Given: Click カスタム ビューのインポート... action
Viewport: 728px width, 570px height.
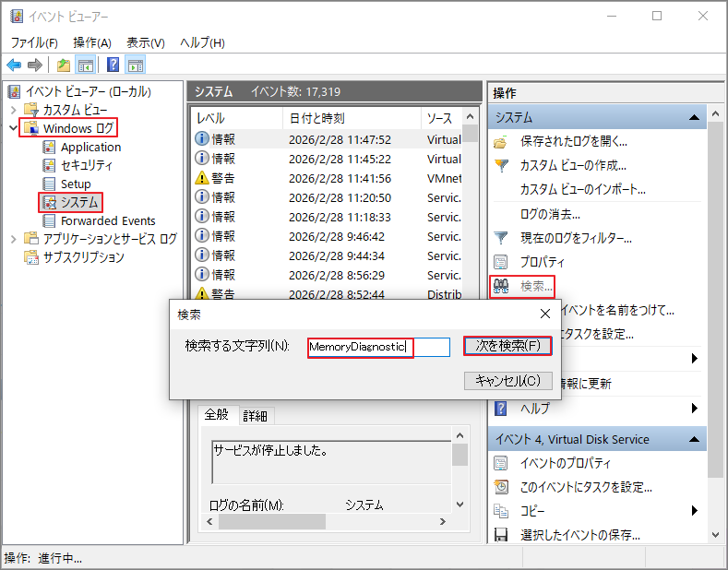Looking at the screenshot, I should 583,189.
